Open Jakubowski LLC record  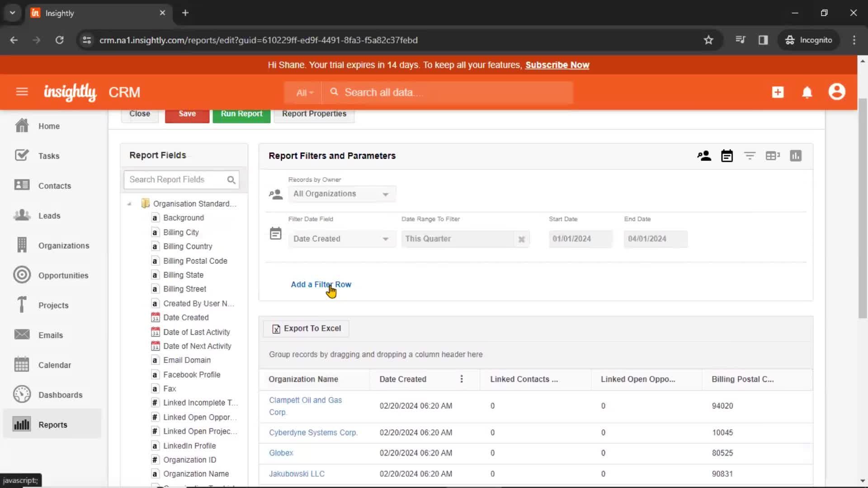click(297, 474)
